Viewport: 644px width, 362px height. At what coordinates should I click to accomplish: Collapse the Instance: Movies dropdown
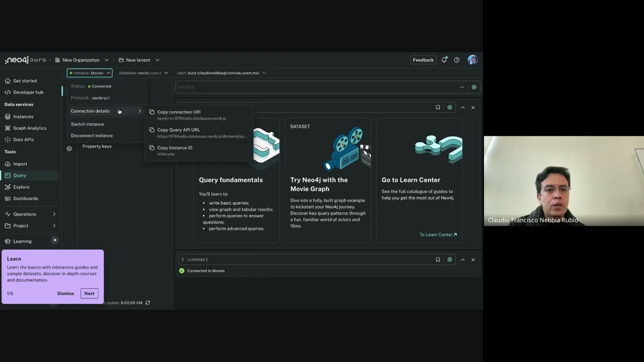point(90,73)
